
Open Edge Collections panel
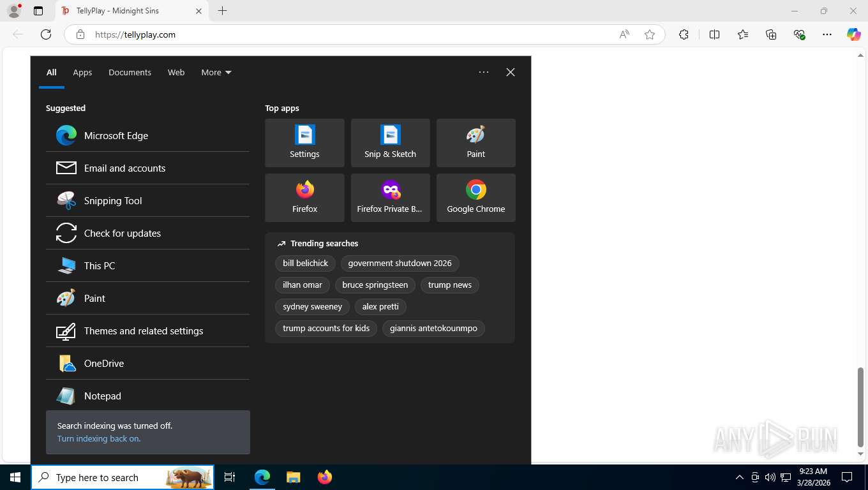point(771,34)
